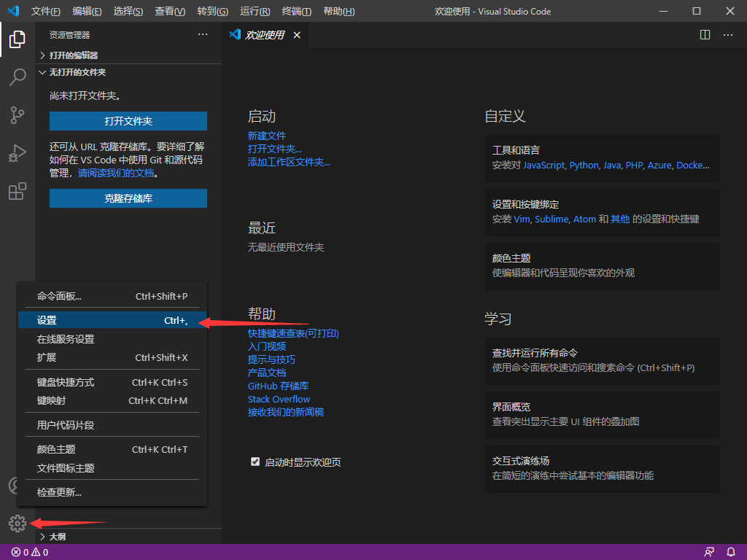
Task: Select 键盘快捷方式 menu entry
Action: (112, 382)
